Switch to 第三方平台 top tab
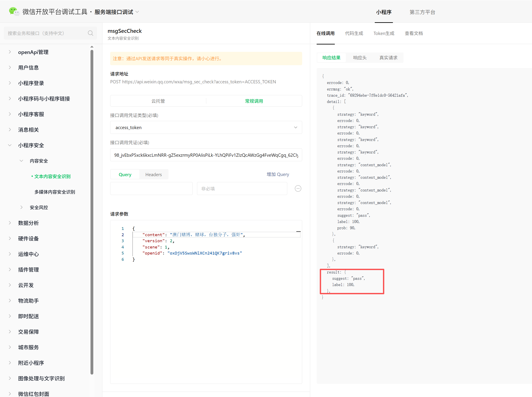The height and width of the screenshot is (397, 532). click(422, 12)
